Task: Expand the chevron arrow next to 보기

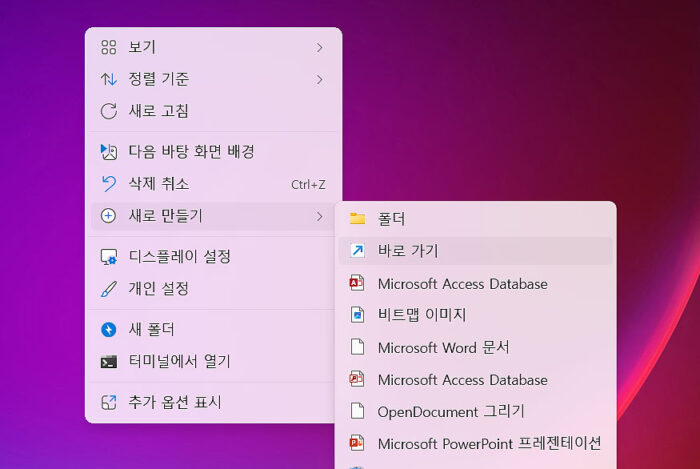Action: click(x=319, y=47)
